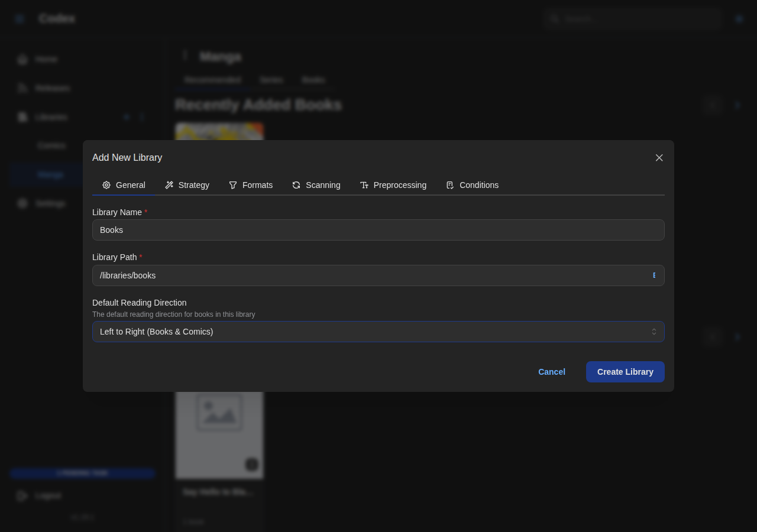Select the Scanning tab

pos(316,185)
